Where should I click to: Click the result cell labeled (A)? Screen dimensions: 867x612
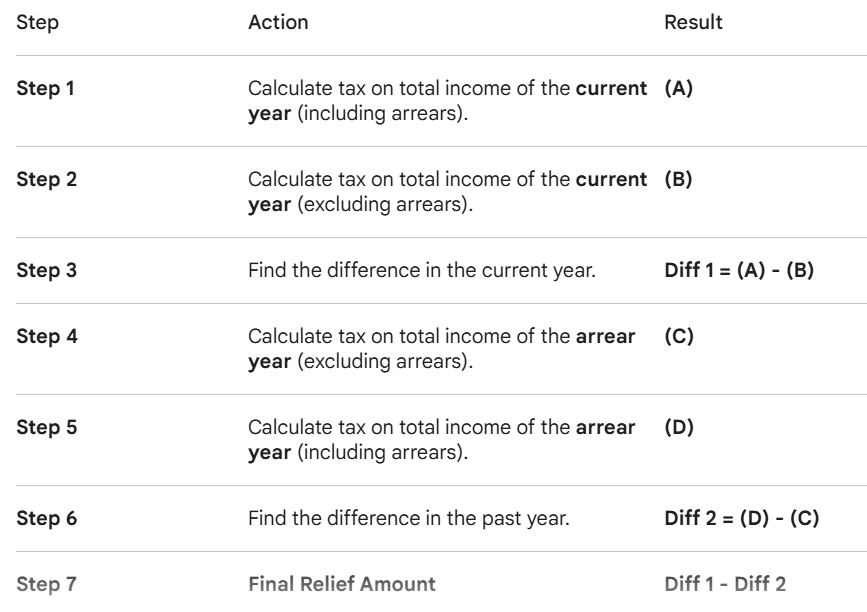pos(679,90)
